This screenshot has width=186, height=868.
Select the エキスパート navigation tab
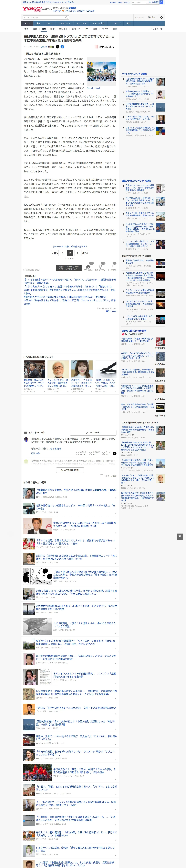pyautogui.click(x=64, y=24)
